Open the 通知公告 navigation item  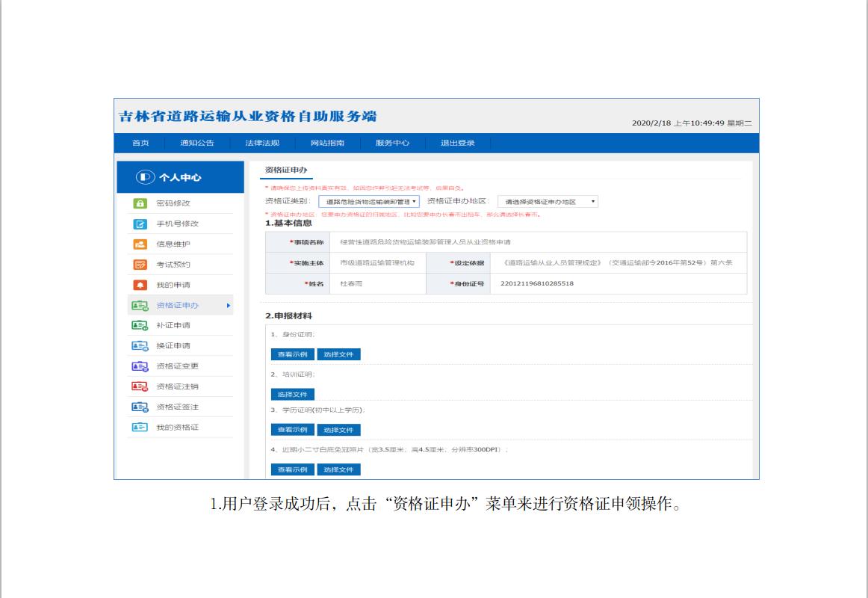tap(197, 143)
